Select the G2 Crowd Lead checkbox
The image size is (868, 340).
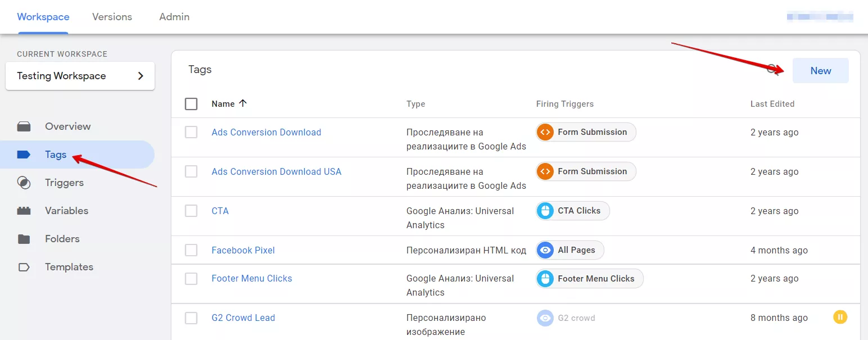click(191, 318)
